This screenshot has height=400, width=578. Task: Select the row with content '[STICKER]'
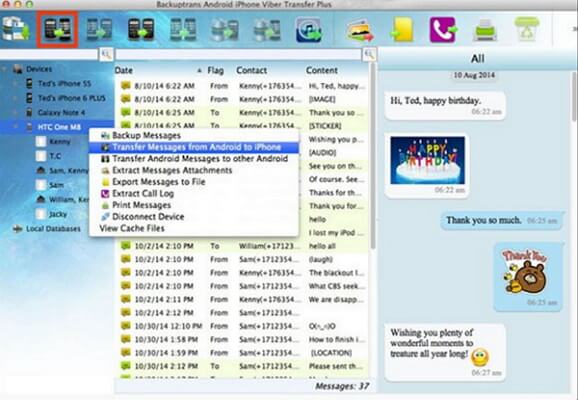point(243,126)
